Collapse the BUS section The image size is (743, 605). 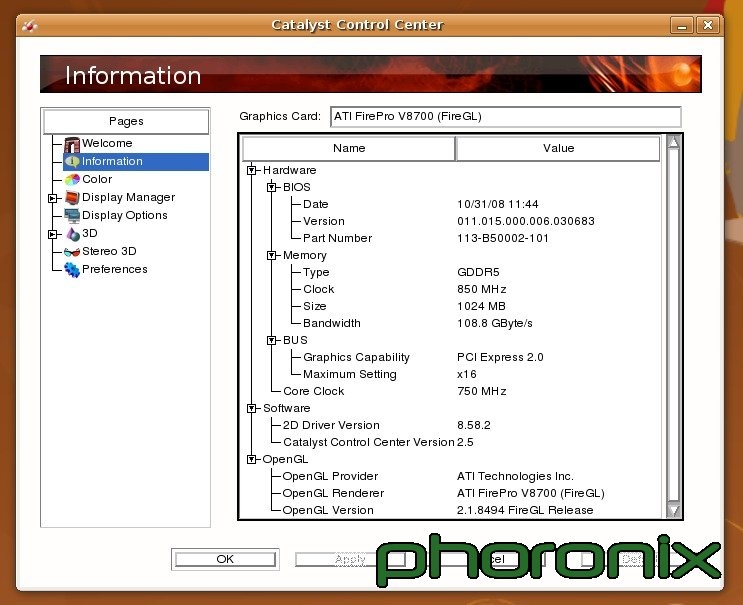pyautogui.click(x=272, y=340)
